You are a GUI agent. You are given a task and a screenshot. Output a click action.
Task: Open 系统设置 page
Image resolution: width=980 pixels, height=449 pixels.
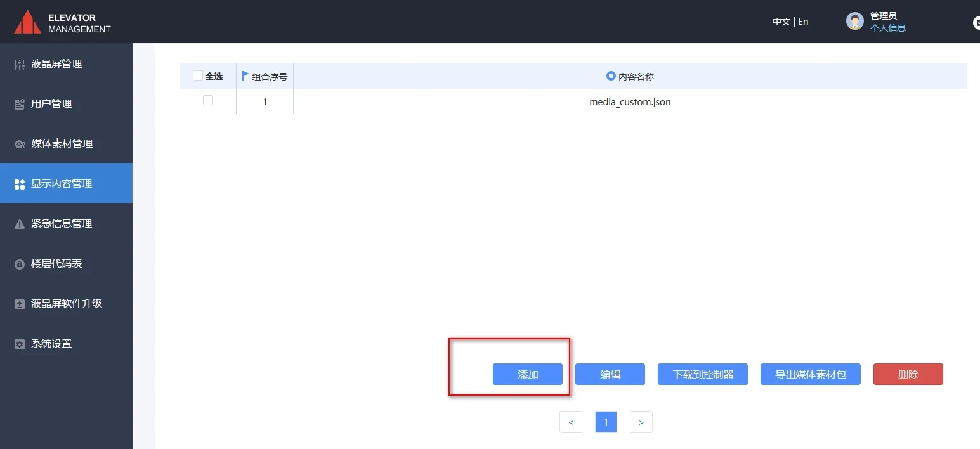coord(66,344)
